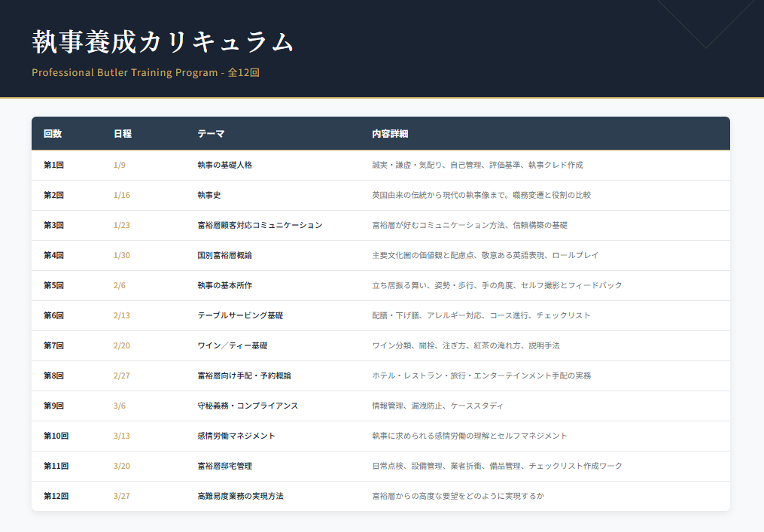Click the theme 富裕層向け手配・予約概論
764x532 pixels.
tap(244, 375)
